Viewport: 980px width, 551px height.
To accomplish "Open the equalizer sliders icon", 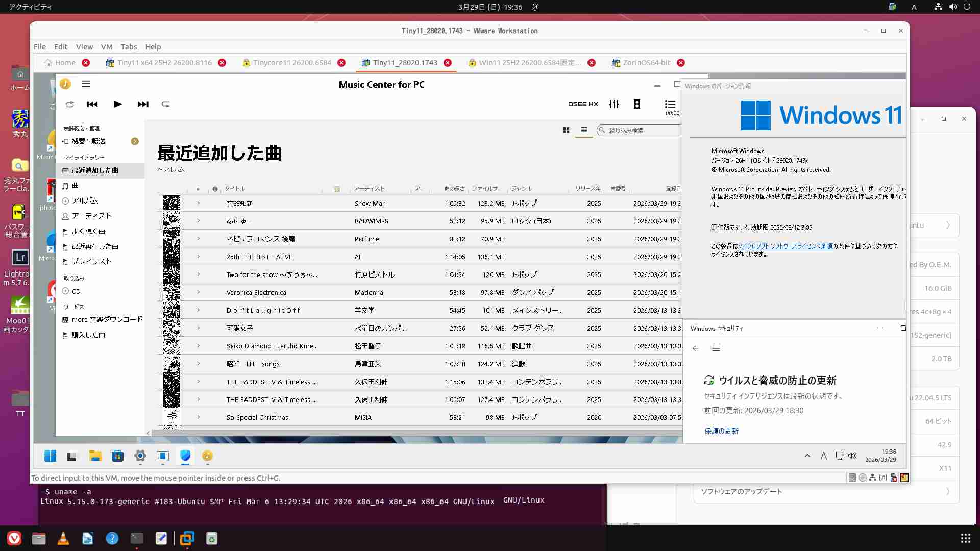I will [614, 104].
